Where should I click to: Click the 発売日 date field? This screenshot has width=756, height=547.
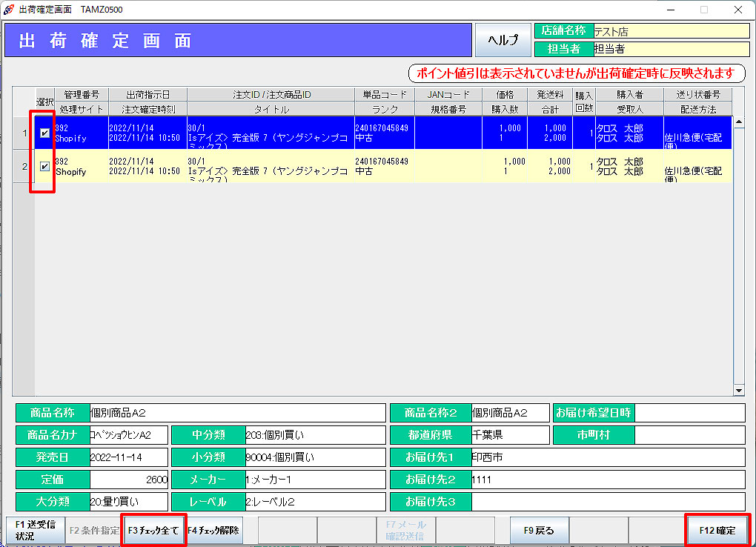pyautogui.click(x=128, y=457)
